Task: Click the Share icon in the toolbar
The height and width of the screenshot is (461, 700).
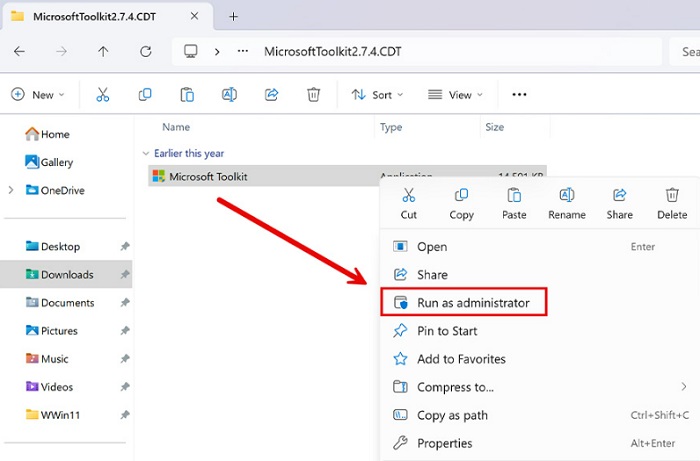Action: click(271, 95)
